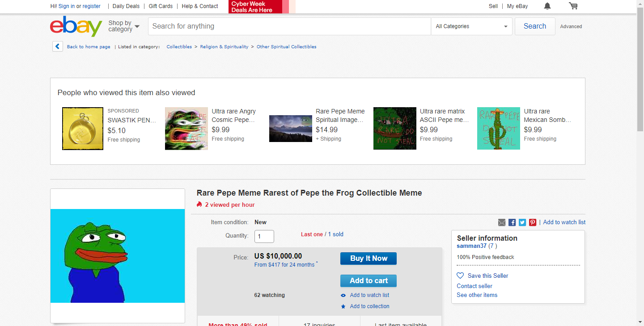This screenshot has height=326, width=644.
Task: Open the All Categories dropdown
Action: (471, 26)
